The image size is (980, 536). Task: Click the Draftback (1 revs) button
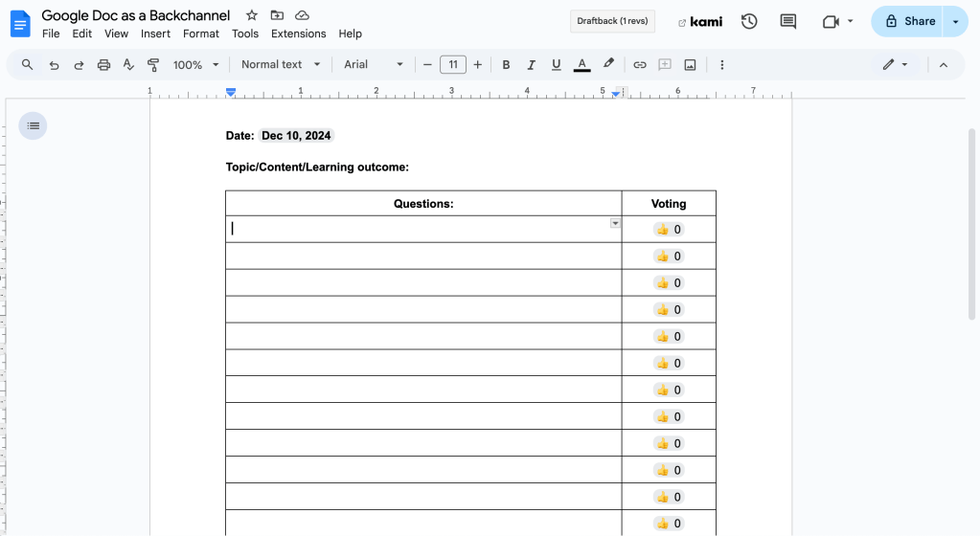coord(612,21)
